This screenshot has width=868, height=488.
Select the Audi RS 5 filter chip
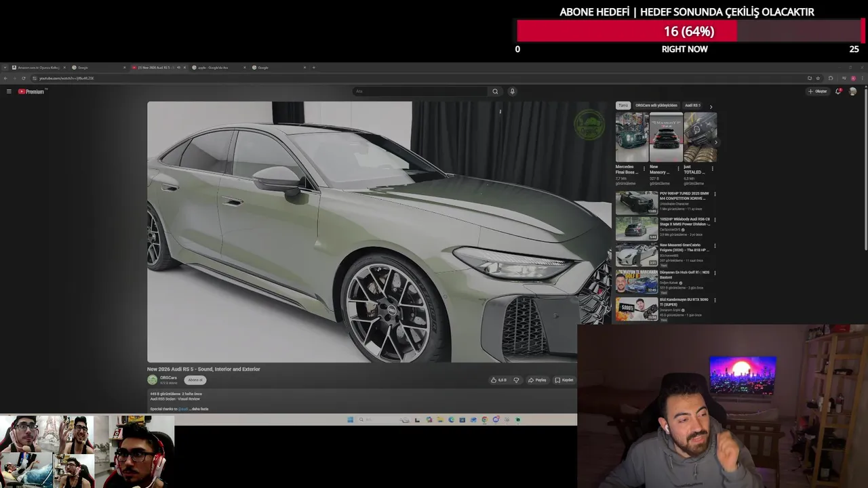click(692, 106)
